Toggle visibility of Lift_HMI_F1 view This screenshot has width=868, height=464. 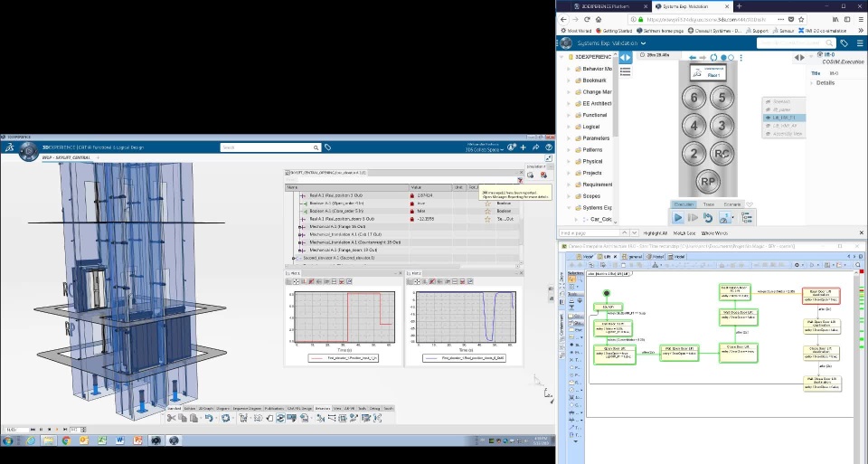point(768,118)
